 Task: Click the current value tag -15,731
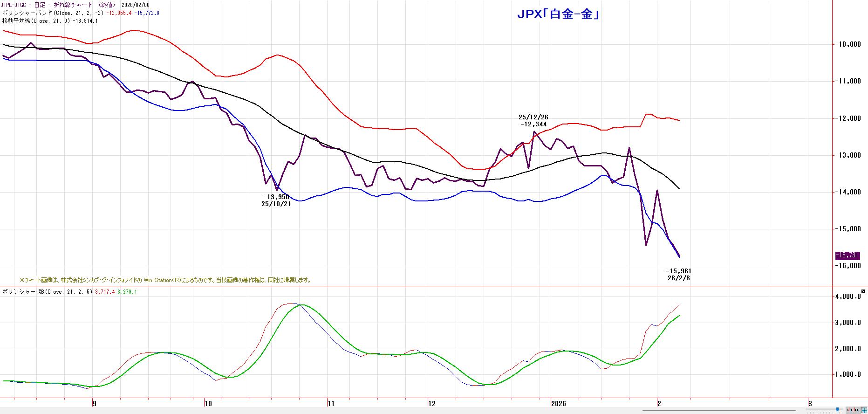click(847, 255)
